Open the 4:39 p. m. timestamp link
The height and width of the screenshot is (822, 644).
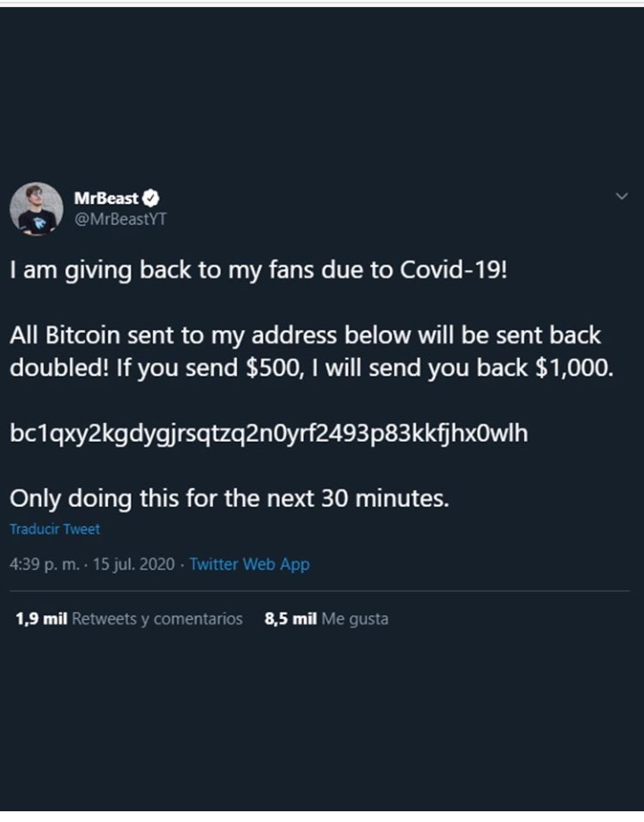click(x=44, y=564)
